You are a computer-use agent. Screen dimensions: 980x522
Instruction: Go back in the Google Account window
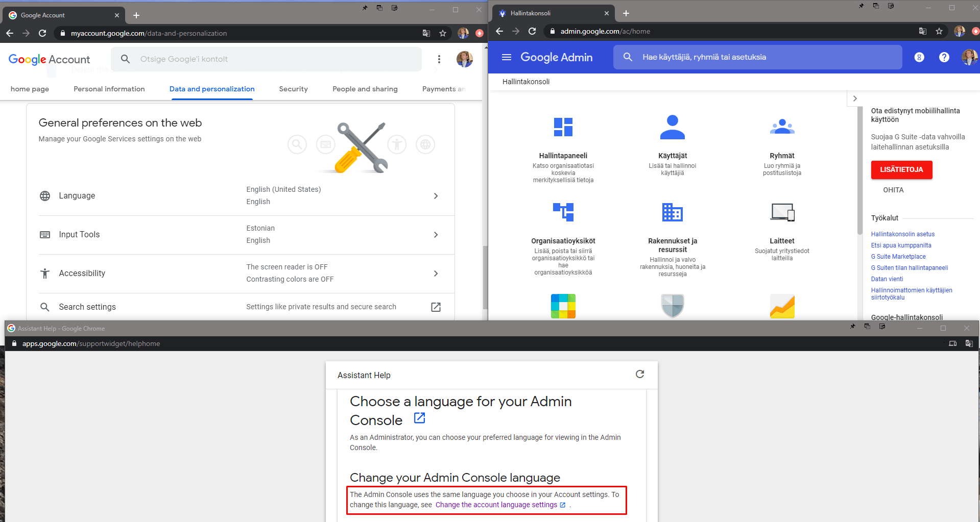[10, 33]
